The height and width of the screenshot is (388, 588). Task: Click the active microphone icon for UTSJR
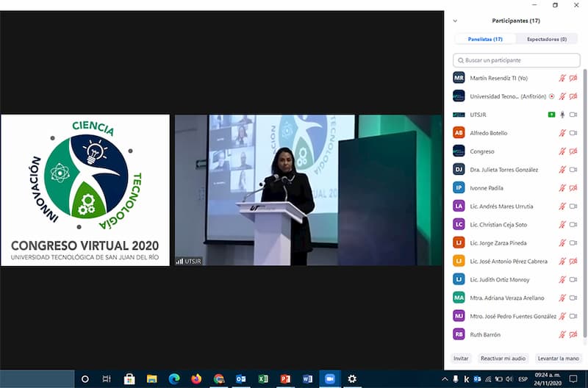(x=562, y=115)
